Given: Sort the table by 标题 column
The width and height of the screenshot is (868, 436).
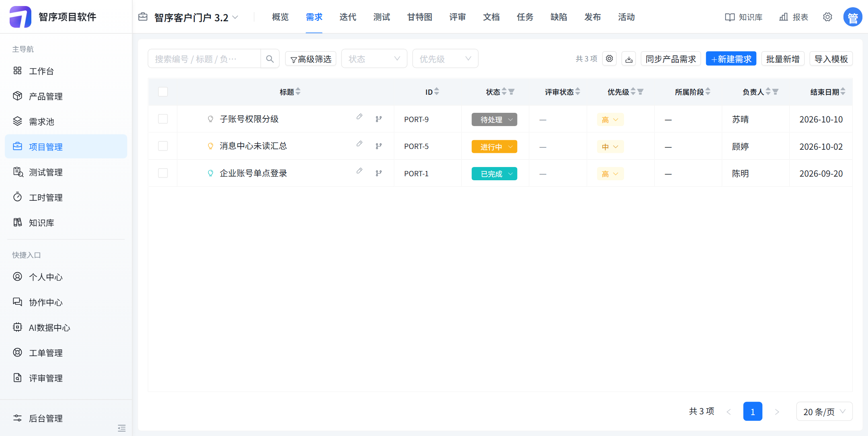Looking at the screenshot, I should (298, 92).
